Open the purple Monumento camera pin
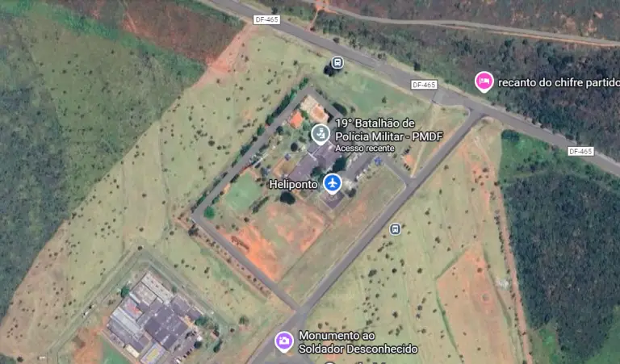 pos(284,341)
